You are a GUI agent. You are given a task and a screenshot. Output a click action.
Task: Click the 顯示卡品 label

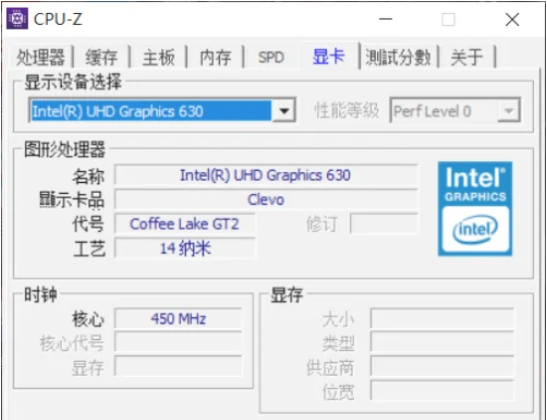pyautogui.click(x=72, y=200)
